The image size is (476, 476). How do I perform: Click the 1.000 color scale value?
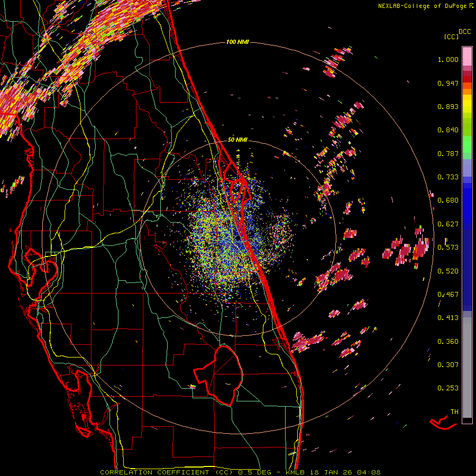[x=448, y=59]
